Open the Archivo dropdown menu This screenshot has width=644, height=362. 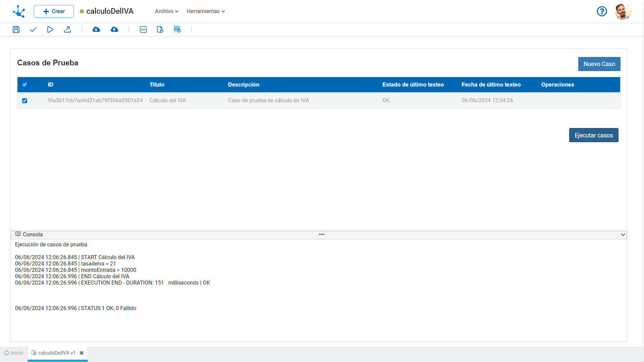pyautogui.click(x=167, y=11)
